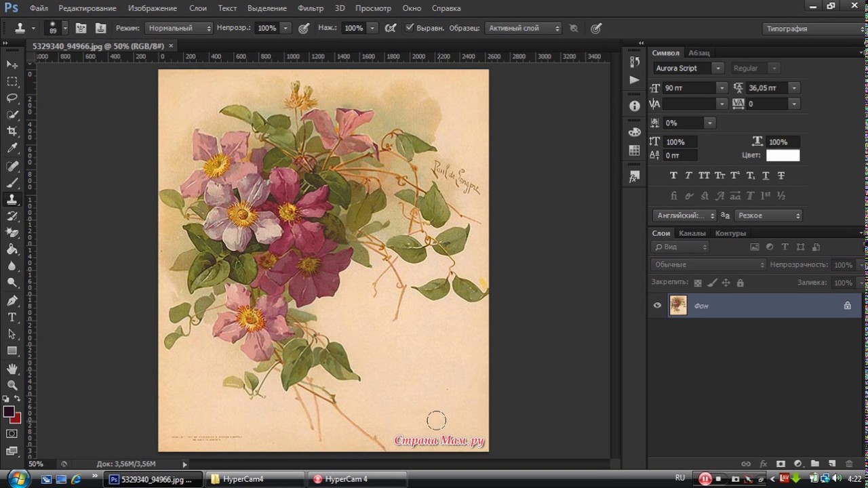This screenshot has width=868, height=488.
Task: Toggle the Clone Source panel button
Action: pyautogui.click(x=101, y=28)
